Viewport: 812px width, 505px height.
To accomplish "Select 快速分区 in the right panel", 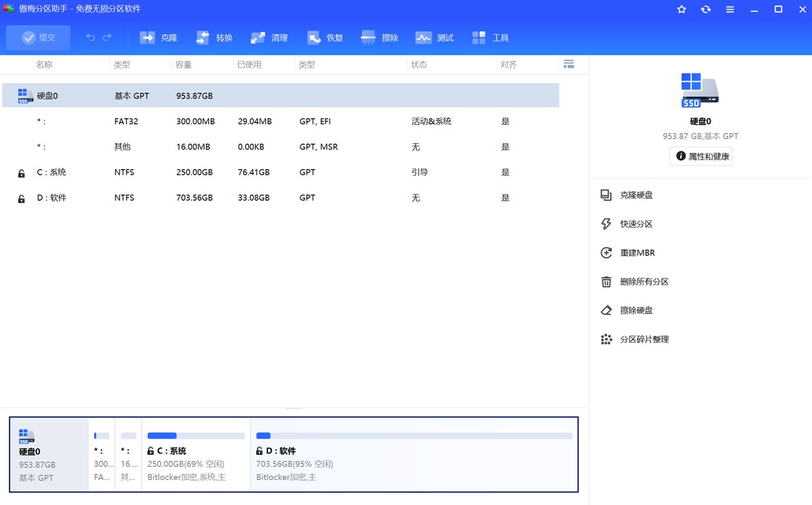I will pos(636,224).
